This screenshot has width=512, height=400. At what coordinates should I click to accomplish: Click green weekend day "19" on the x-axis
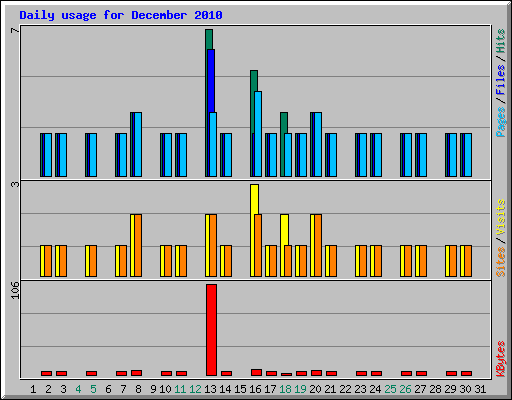300,389
